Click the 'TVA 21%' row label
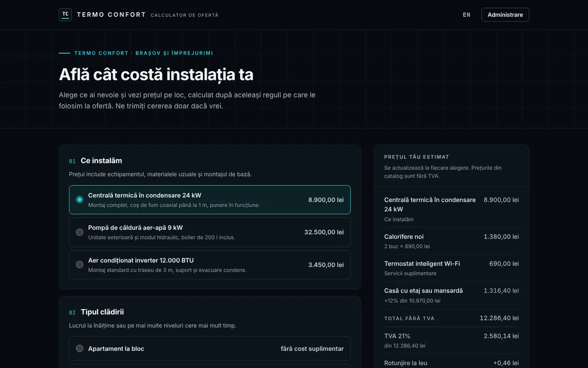The image size is (588, 368). tap(397, 336)
